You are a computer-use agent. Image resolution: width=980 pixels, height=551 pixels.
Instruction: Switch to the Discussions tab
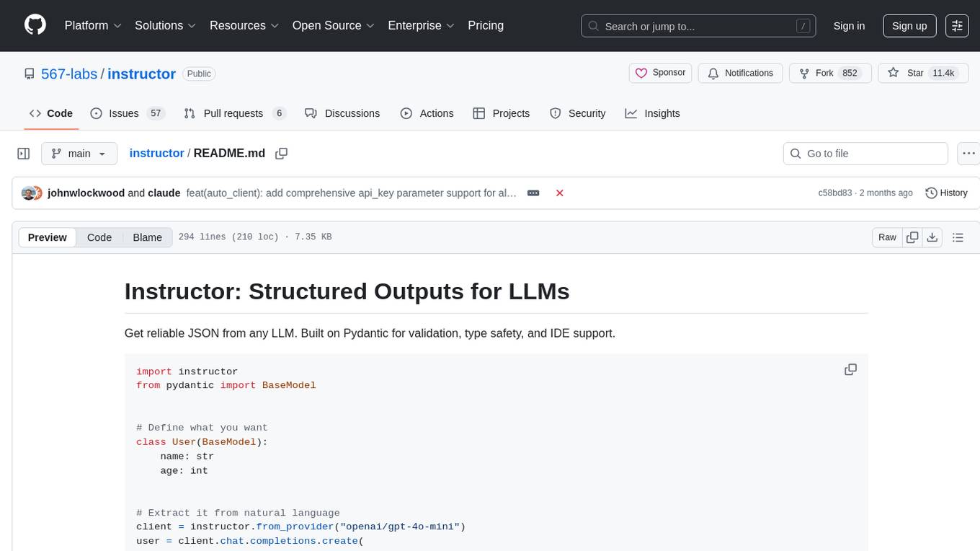click(342, 113)
